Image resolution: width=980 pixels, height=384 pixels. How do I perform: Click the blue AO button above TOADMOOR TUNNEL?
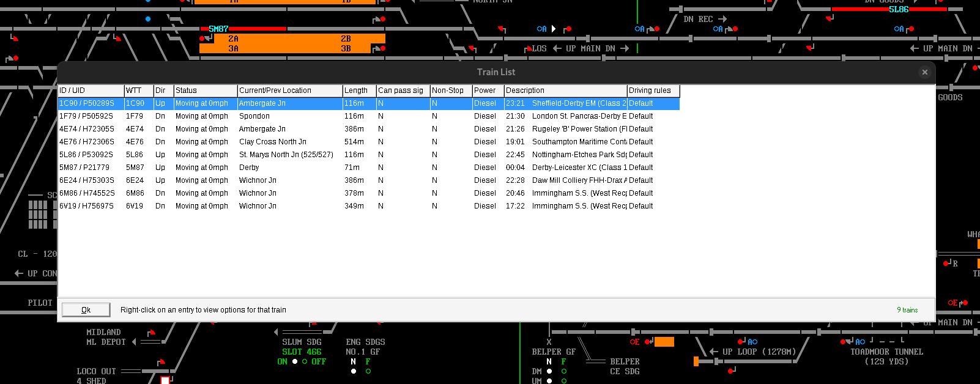click(860, 342)
